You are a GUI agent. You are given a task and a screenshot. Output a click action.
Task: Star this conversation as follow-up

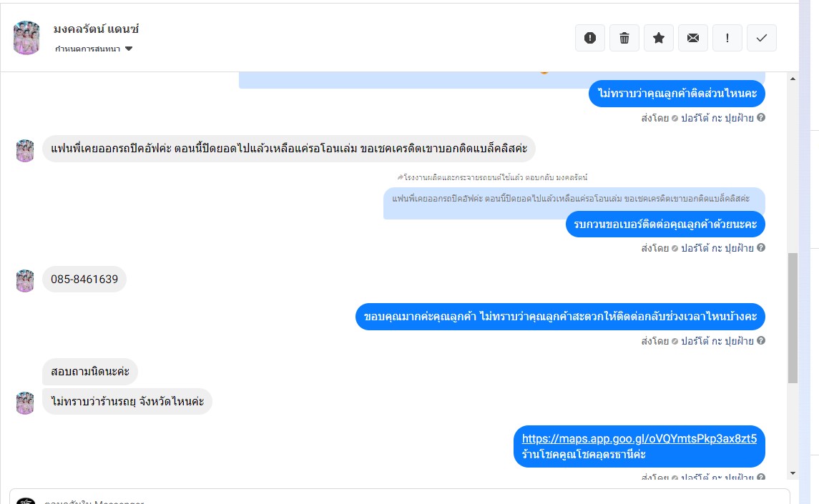(x=659, y=38)
